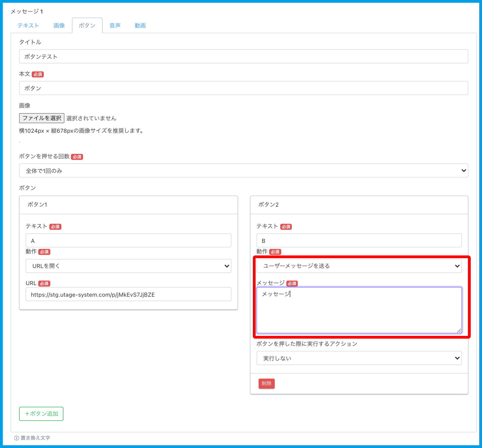Click the red 削除 button
482x448 pixels.
[x=266, y=383]
